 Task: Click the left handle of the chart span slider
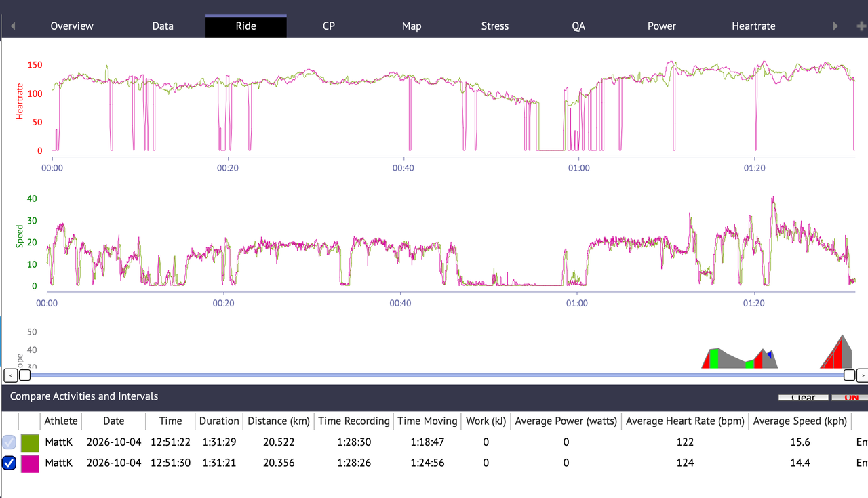tap(24, 375)
